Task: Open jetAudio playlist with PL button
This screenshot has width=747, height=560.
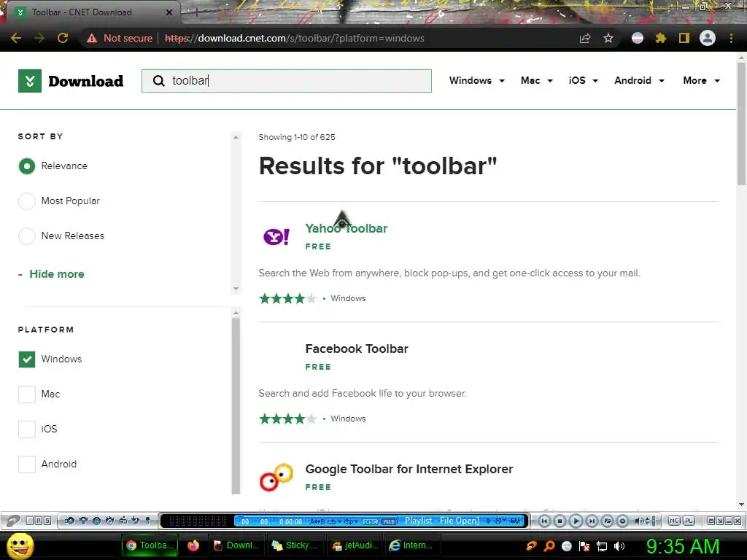Action: (689, 521)
